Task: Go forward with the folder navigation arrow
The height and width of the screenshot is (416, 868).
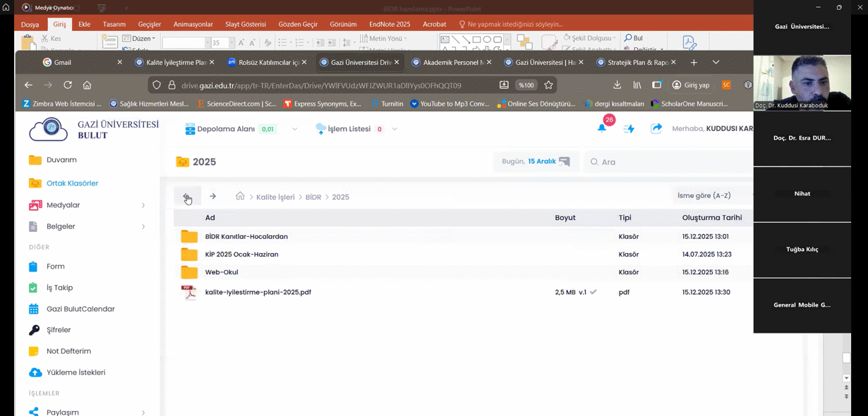Action: (x=212, y=197)
